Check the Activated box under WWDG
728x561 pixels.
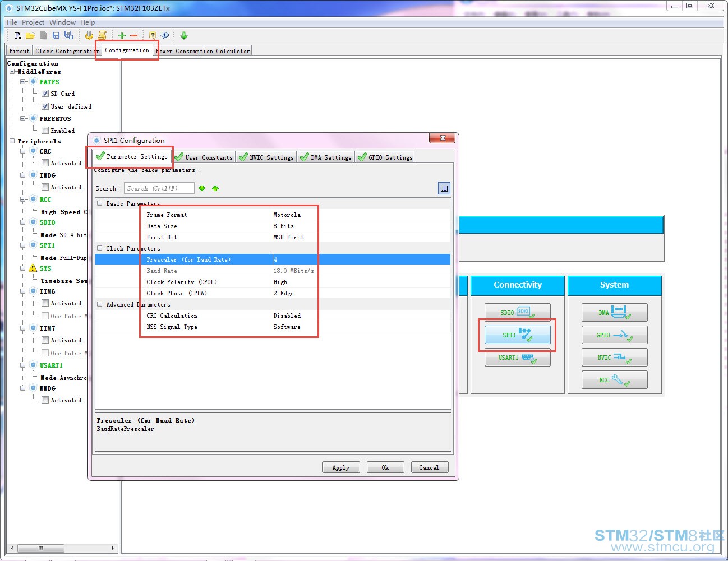click(45, 400)
